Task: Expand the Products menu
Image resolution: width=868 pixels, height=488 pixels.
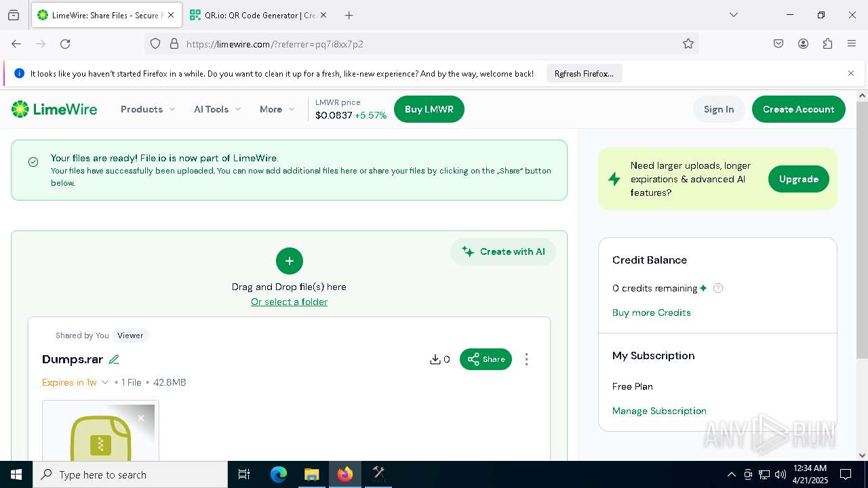Action: point(148,109)
